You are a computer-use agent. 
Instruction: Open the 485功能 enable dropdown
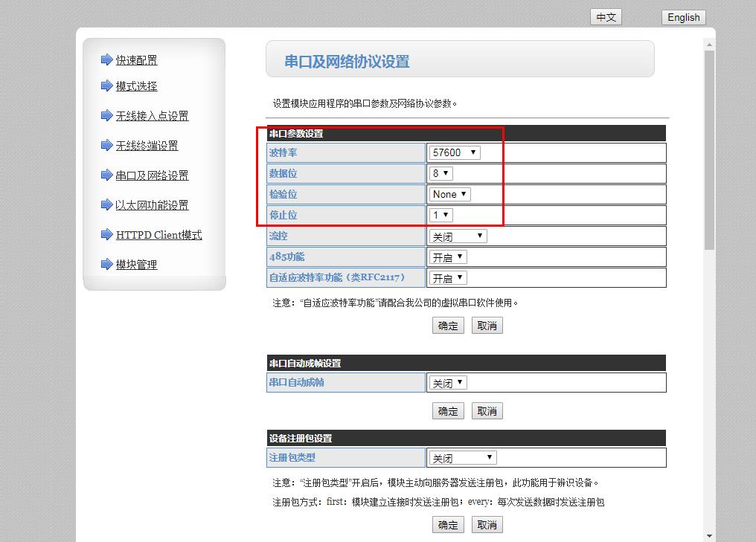448,257
